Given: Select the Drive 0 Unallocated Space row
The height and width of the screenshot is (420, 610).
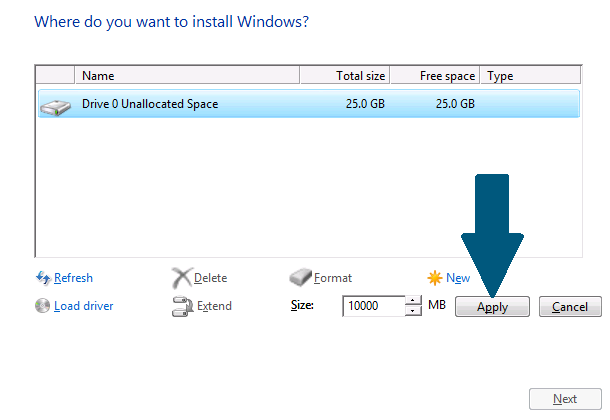Looking at the screenshot, I should 309,103.
